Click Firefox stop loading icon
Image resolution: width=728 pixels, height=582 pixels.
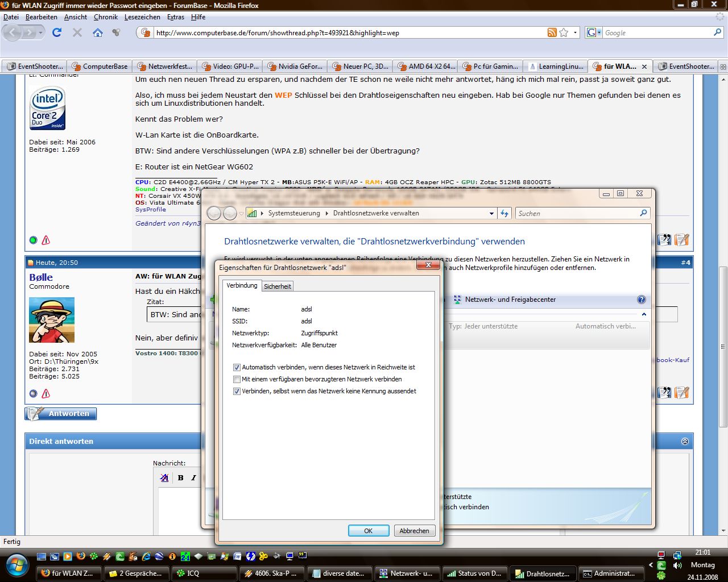point(77,32)
